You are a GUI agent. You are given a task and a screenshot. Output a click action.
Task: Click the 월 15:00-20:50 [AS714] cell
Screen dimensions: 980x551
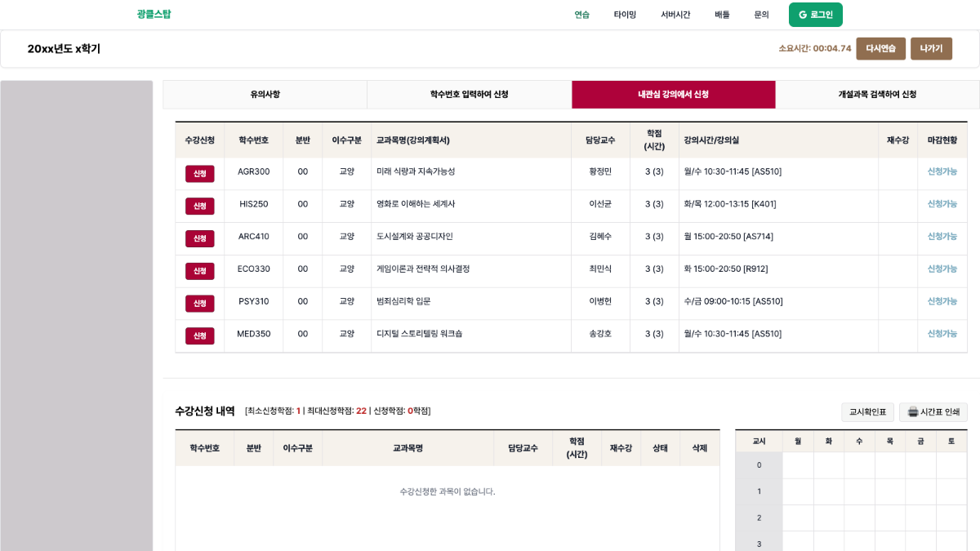click(778, 237)
